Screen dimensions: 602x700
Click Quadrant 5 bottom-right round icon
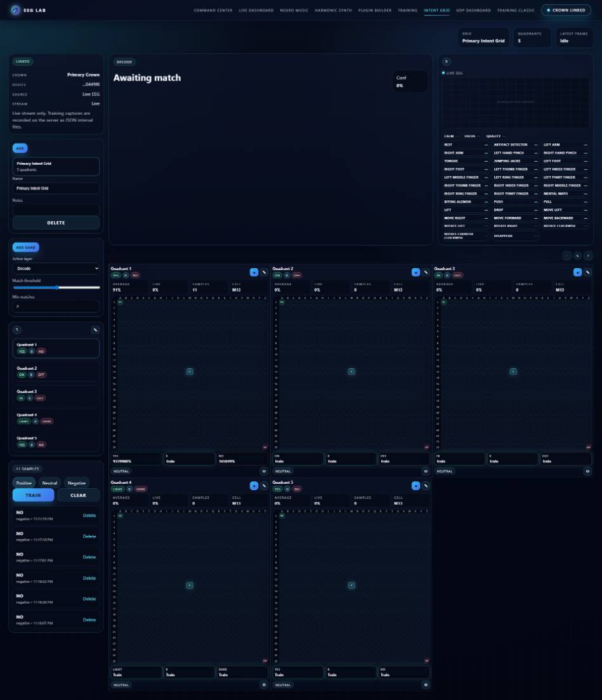426,684
